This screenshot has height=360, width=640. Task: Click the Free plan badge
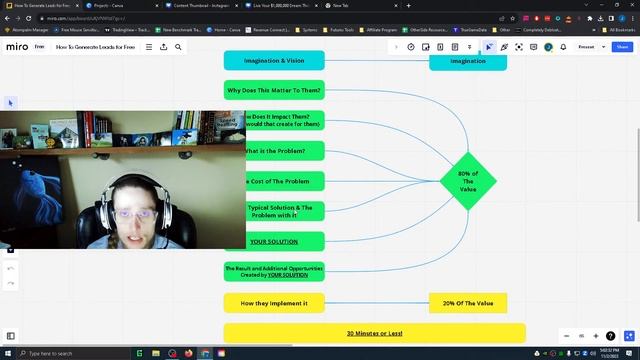click(x=40, y=47)
